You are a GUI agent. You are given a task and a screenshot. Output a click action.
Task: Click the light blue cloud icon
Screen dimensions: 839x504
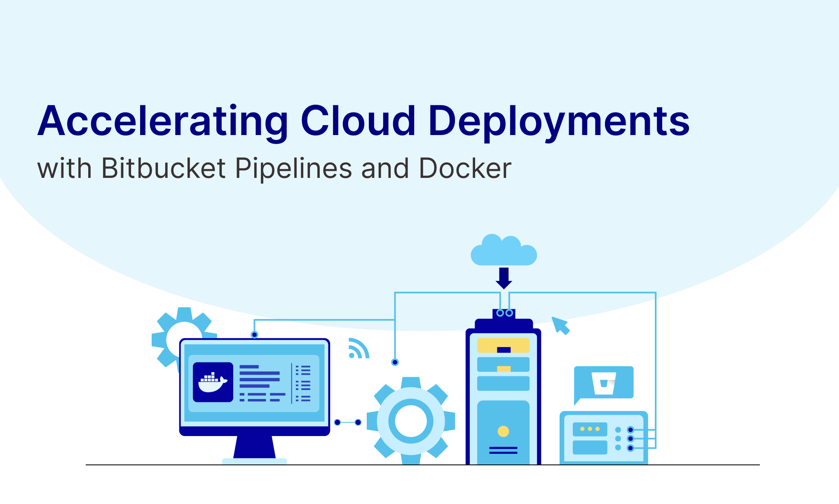click(x=504, y=251)
